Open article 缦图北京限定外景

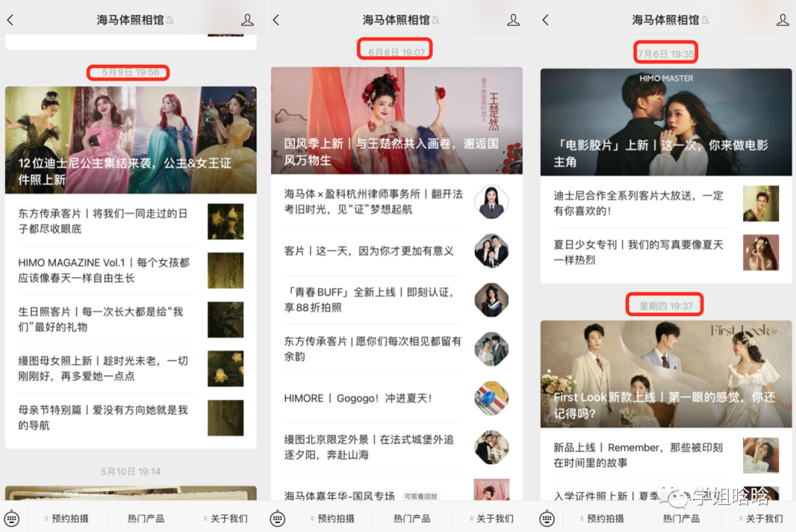397,447
